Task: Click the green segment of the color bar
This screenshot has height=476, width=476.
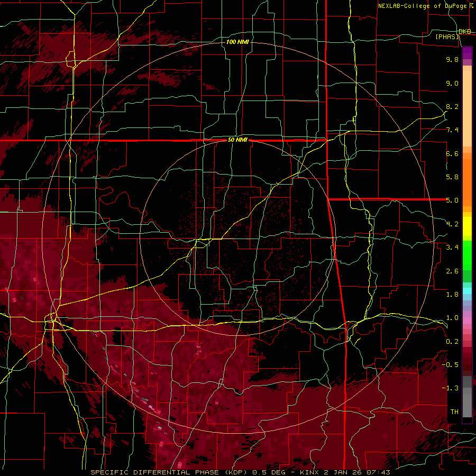Action: coord(467,255)
